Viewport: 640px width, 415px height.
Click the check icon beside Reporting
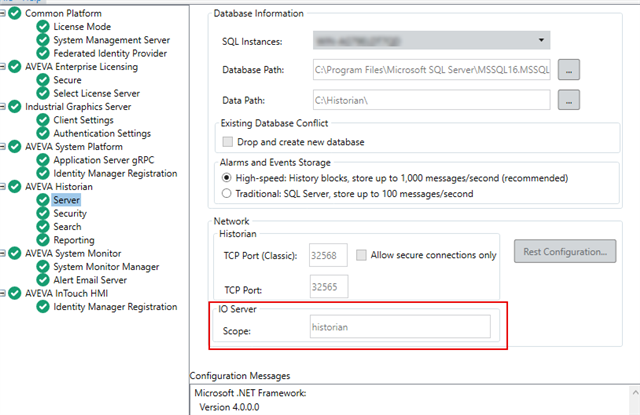click(x=43, y=240)
